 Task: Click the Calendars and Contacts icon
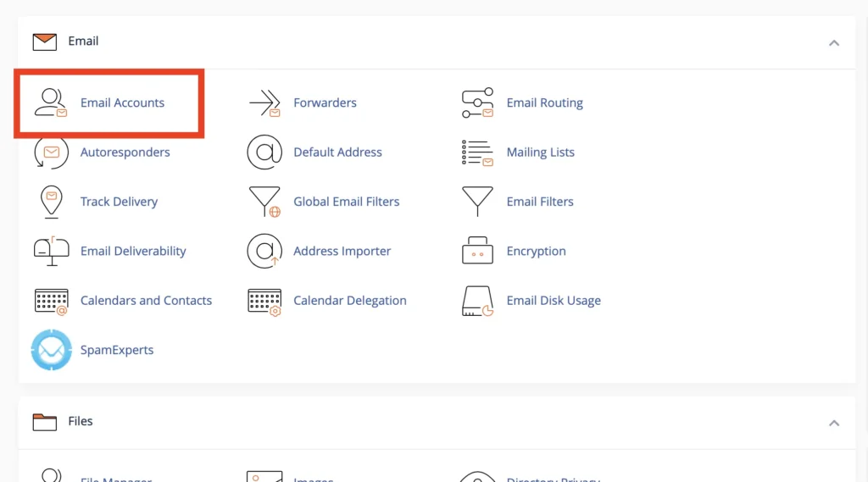(x=51, y=301)
